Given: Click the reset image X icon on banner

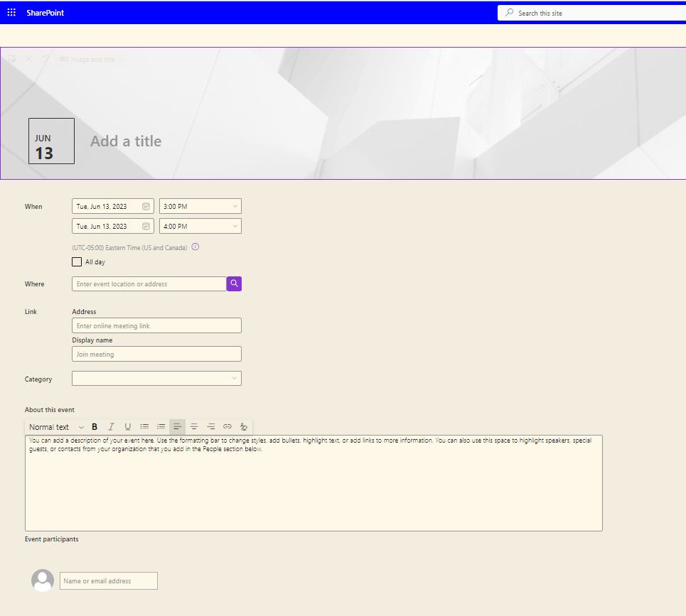Looking at the screenshot, I should 28,58.
